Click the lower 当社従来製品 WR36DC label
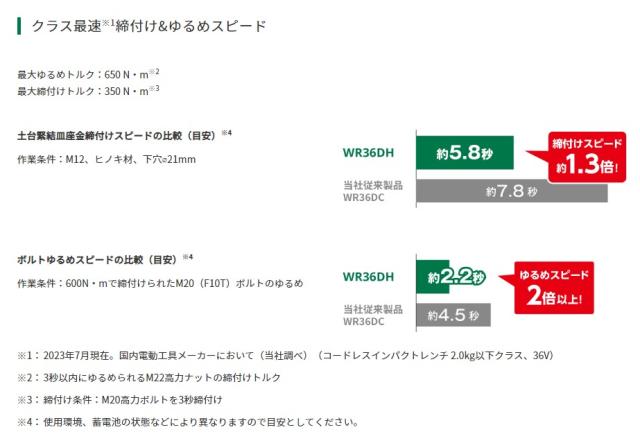Viewport: 640px width, 443px height. (x=373, y=315)
